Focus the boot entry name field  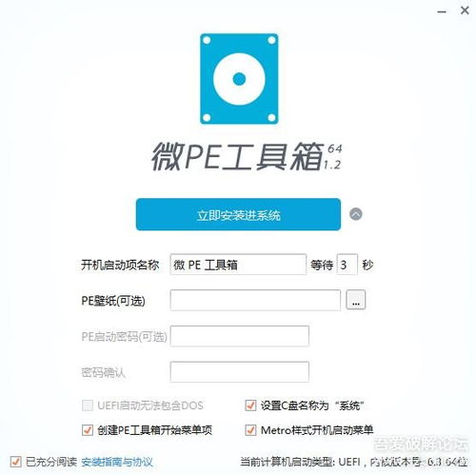click(x=238, y=265)
